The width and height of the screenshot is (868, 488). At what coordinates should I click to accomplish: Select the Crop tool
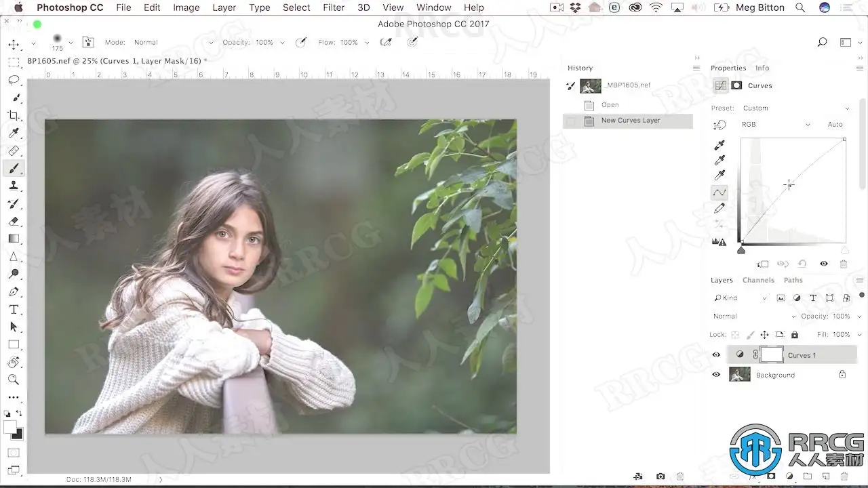(x=14, y=115)
